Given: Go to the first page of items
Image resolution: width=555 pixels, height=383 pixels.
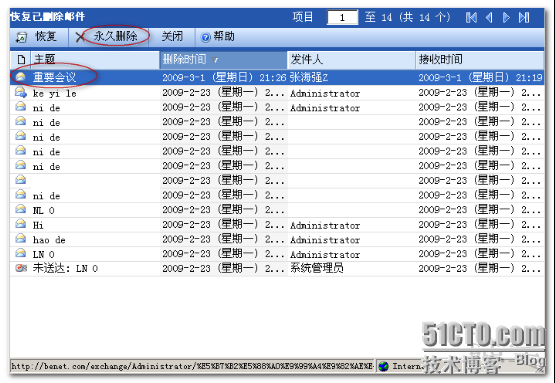Looking at the screenshot, I should (471, 17).
